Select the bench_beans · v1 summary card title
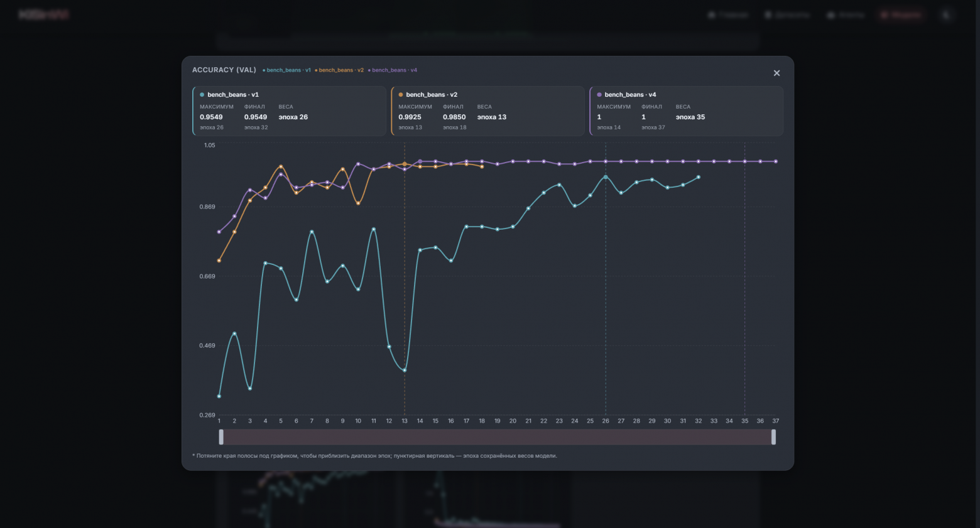Image resolution: width=980 pixels, height=528 pixels. click(233, 95)
